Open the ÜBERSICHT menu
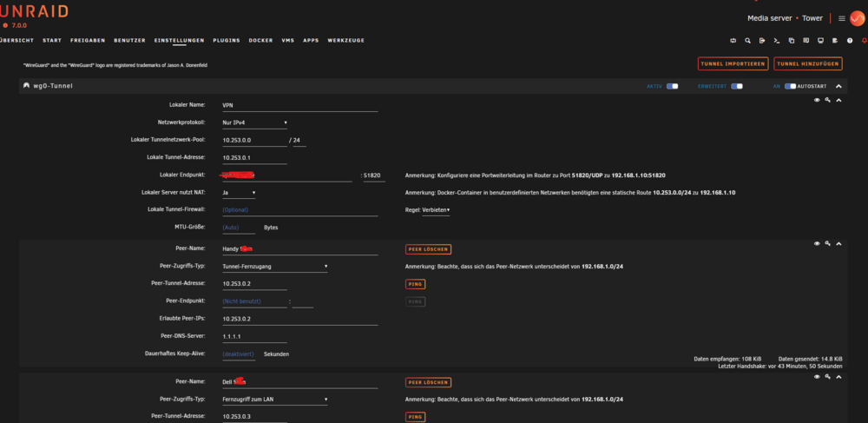The image size is (868, 423). 16,41
